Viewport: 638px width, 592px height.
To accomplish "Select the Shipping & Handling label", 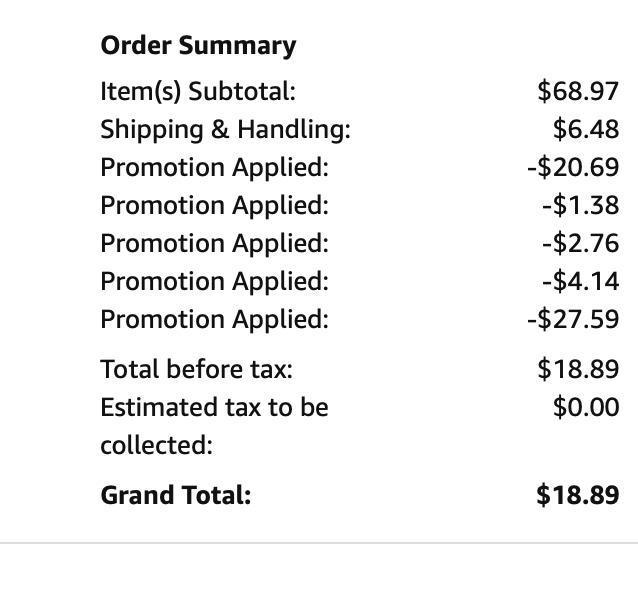I will pos(225,130).
